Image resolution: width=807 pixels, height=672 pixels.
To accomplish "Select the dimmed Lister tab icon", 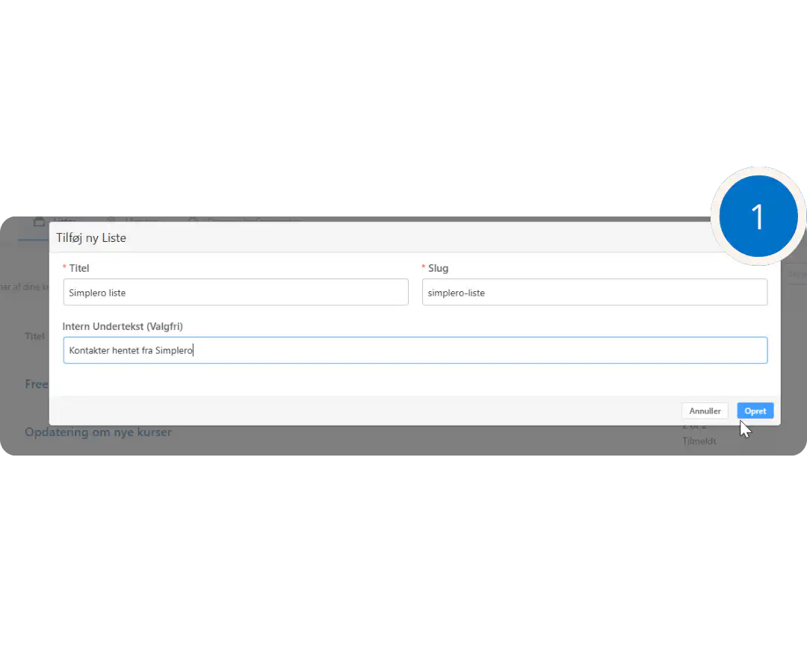I will tap(40, 220).
